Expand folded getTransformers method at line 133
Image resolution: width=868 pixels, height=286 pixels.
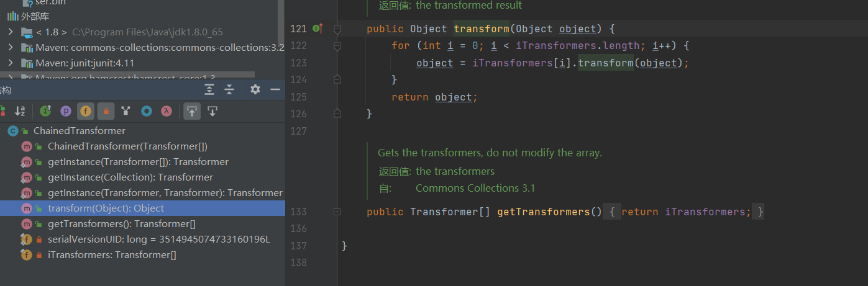coord(337,212)
